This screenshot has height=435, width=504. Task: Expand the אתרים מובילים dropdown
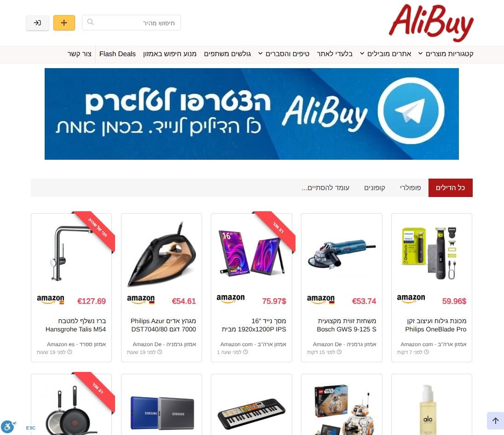[x=385, y=54]
